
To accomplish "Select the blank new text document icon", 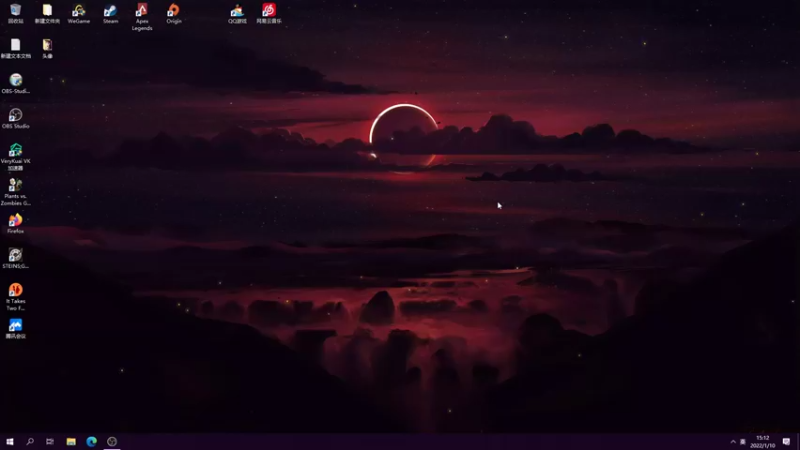I will [16, 48].
